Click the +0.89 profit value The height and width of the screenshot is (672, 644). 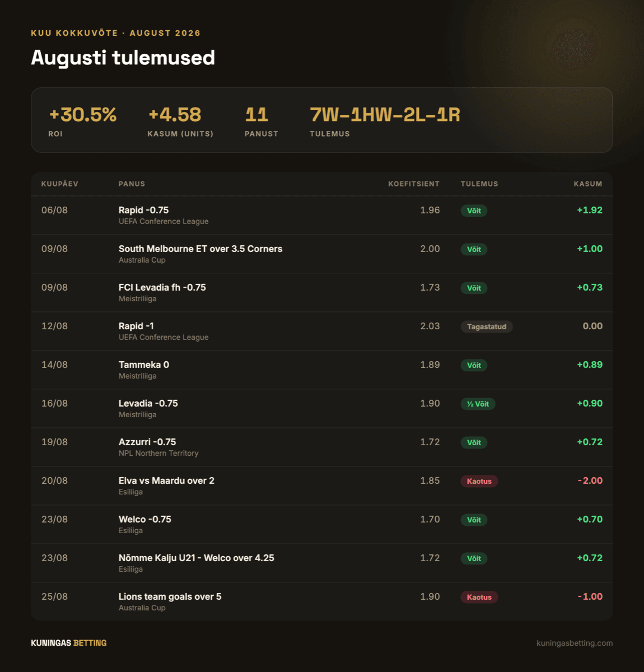coord(590,365)
